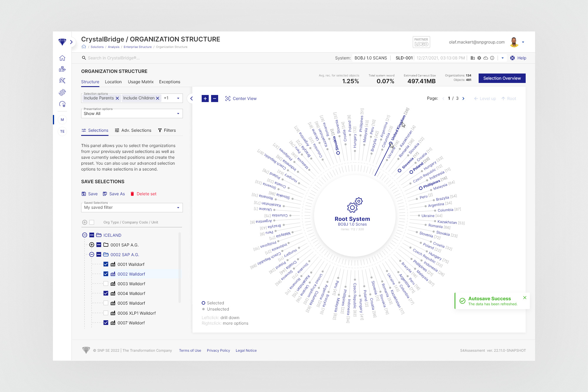Image resolution: width=588 pixels, height=392 pixels.
Task: Click the Center View icon
Action: pyautogui.click(x=228, y=99)
